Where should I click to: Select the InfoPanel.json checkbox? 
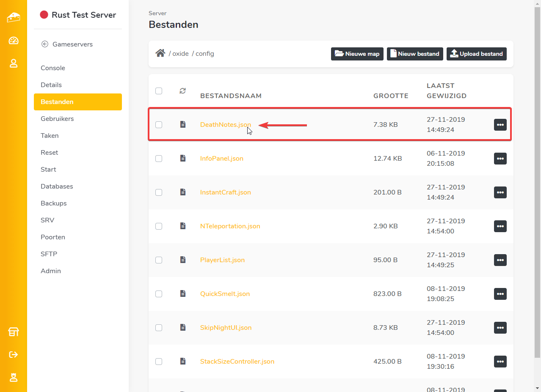click(x=159, y=159)
